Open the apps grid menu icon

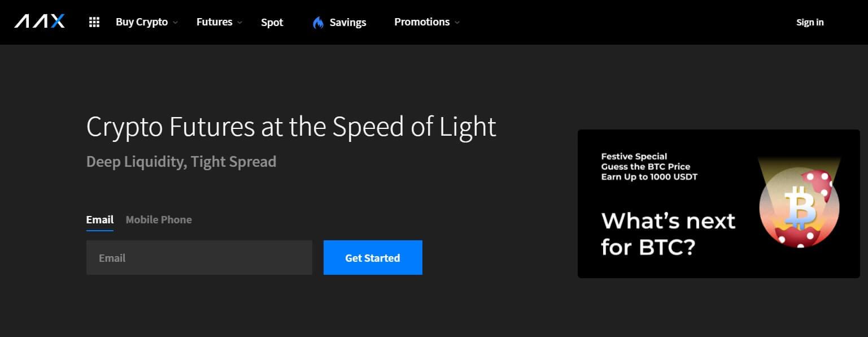pyautogui.click(x=94, y=22)
